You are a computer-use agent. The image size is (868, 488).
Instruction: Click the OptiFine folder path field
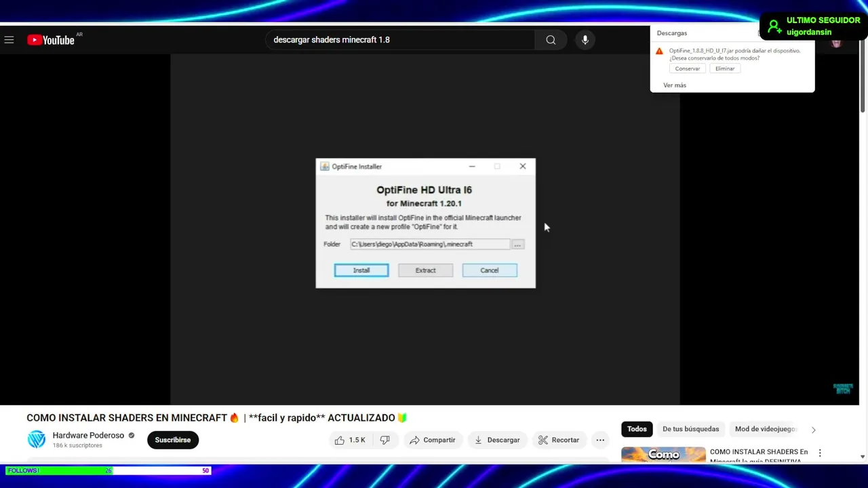coord(430,244)
